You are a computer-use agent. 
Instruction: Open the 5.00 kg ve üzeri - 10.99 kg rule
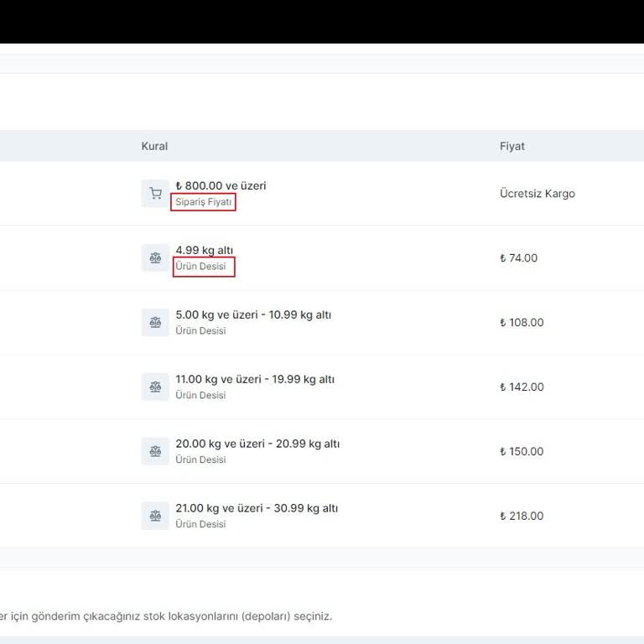click(253, 315)
